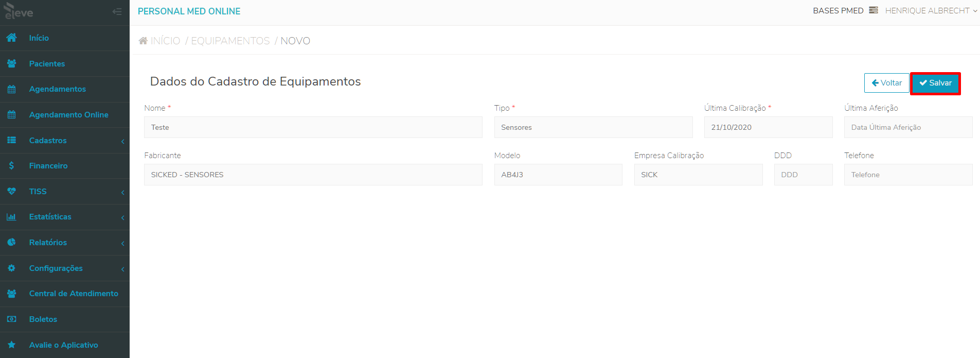This screenshot has height=358, width=980.
Task: Click the breadcrumb home icon
Action: 143,41
